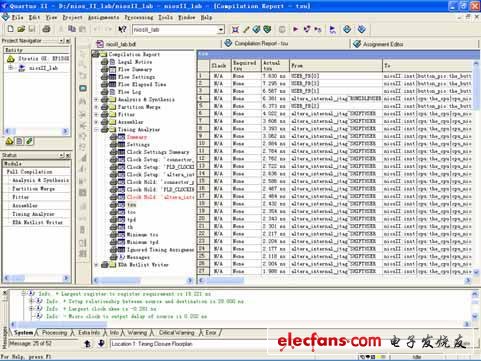This screenshot has height=361, width=481.
Task: Expand the Analysis & Synthesis report folder
Action: tap(96, 99)
